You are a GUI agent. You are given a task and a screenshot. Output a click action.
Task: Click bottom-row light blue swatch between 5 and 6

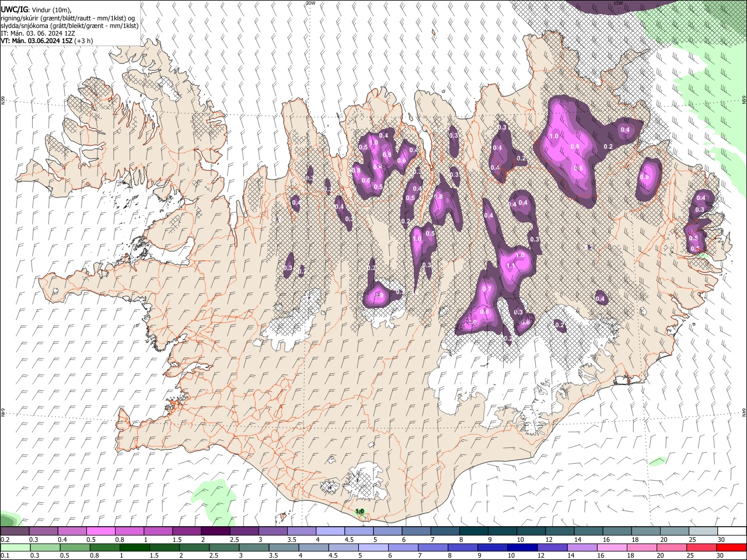coord(373,547)
